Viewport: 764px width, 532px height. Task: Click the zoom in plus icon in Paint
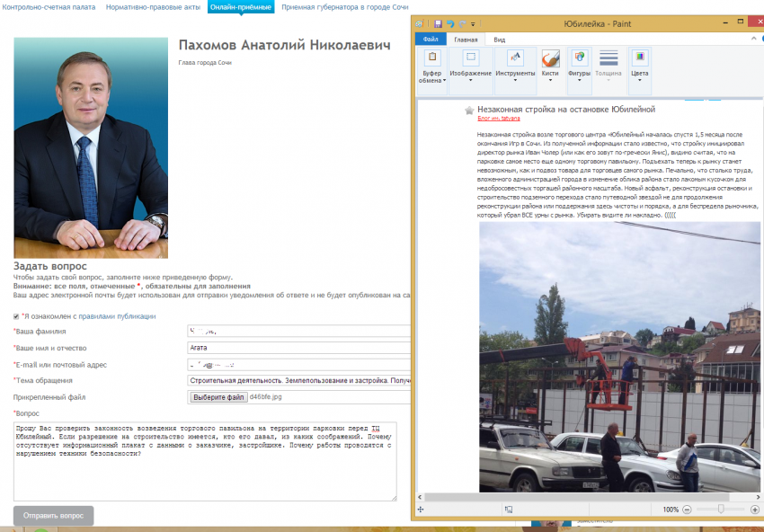[x=753, y=510]
